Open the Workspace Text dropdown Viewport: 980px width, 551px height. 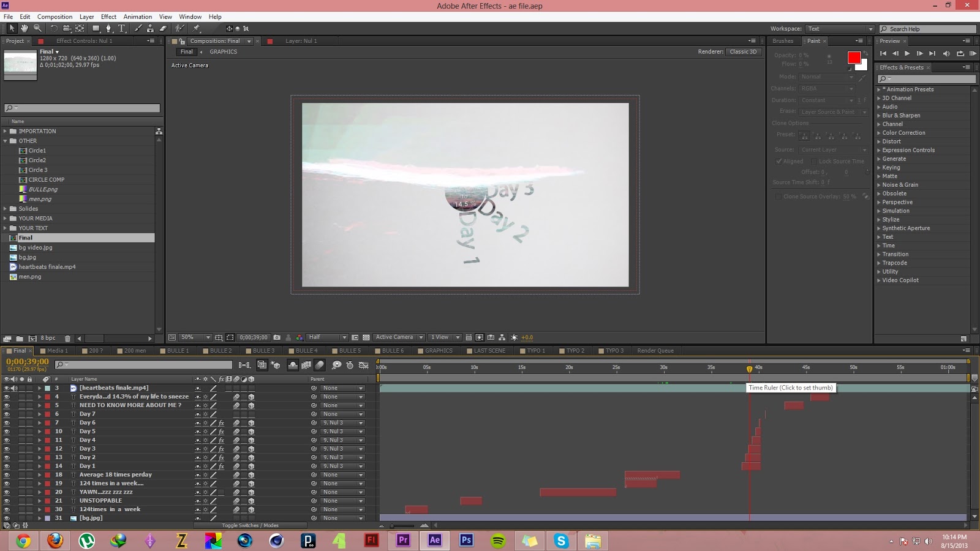840,29
